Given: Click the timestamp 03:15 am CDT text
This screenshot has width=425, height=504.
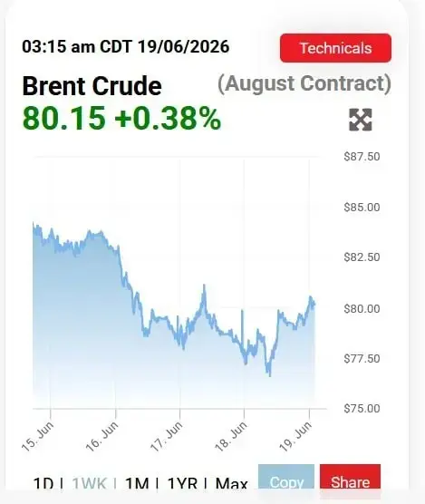Looking at the screenshot, I should point(77,46).
